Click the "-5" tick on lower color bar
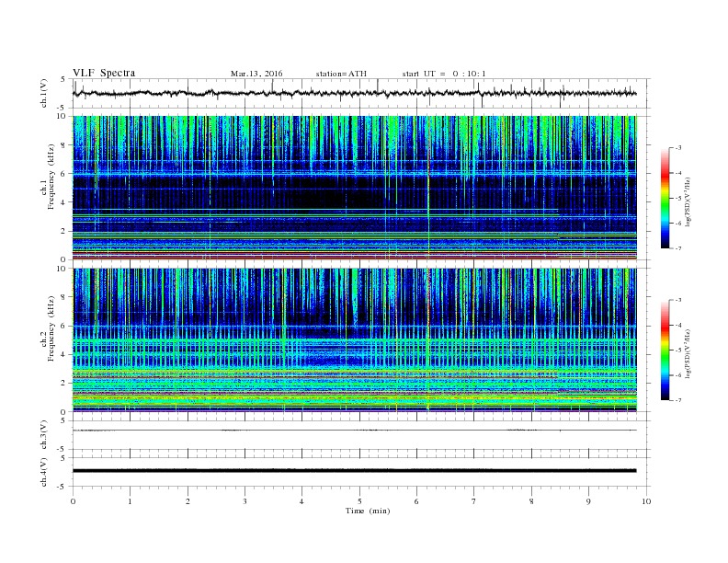The height and width of the screenshot is (563, 728). point(677,350)
